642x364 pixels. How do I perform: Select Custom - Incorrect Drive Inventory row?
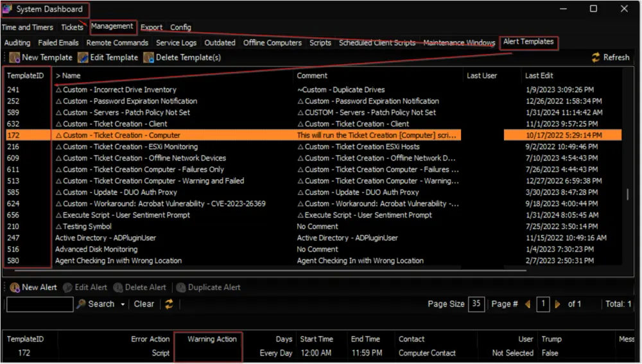[314, 90]
